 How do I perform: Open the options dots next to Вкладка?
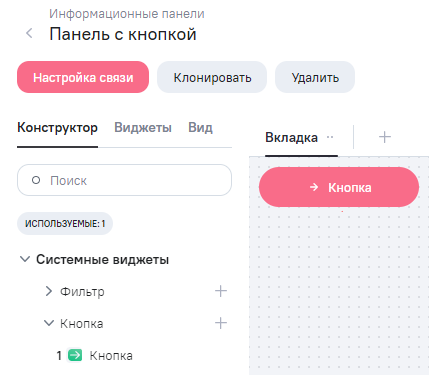(x=330, y=137)
